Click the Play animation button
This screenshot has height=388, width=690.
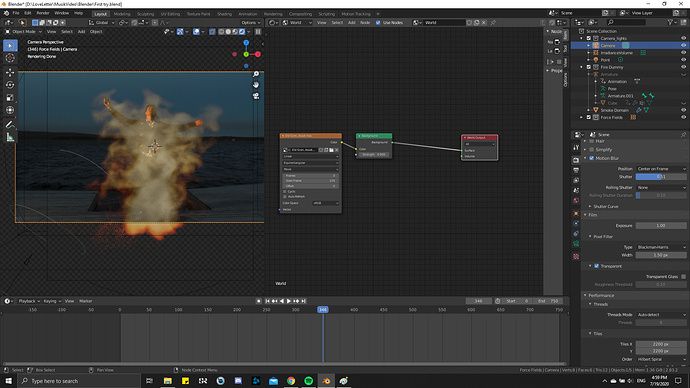tap(289, 301)
